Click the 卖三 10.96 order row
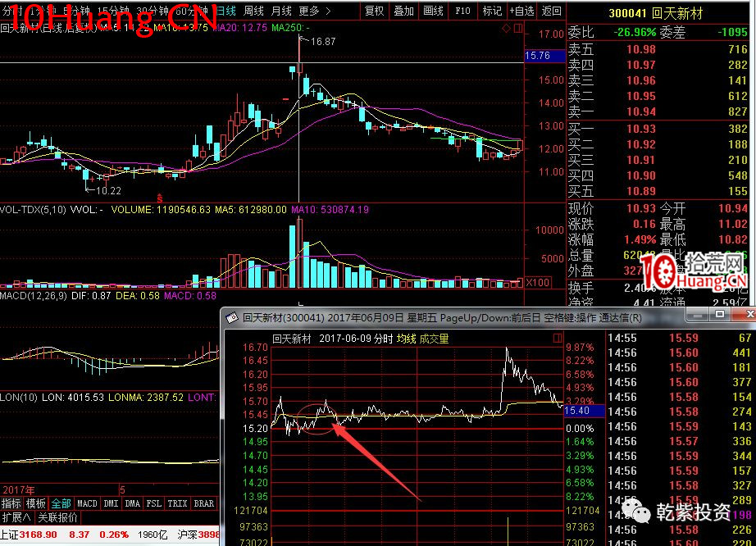The height and width of the screenshot is (546, 756). 658,80
